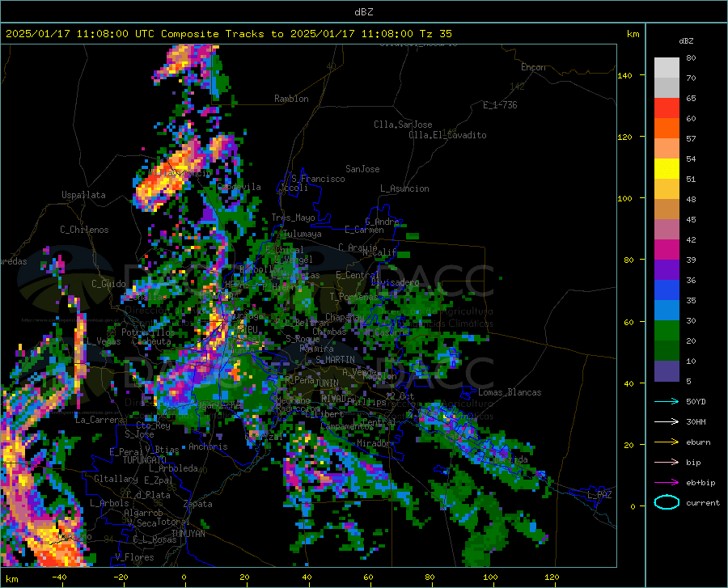Click the Mirador place label
This screenshot has height=588, width=728.
pyautogui.click(x=374, y=443)
